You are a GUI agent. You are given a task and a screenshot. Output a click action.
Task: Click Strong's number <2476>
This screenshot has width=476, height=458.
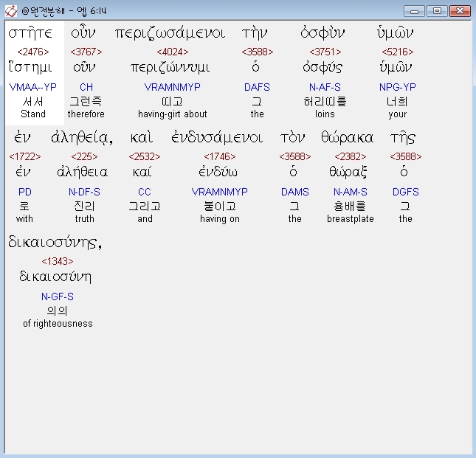point(33,52)
